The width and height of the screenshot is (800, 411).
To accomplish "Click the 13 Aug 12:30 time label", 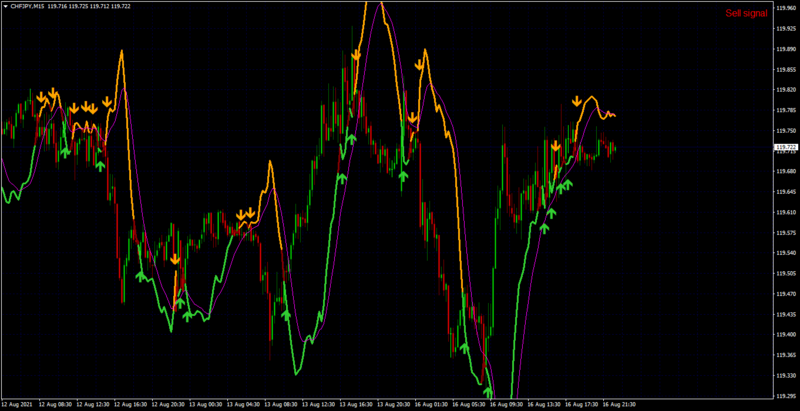I will click(318, 404).
